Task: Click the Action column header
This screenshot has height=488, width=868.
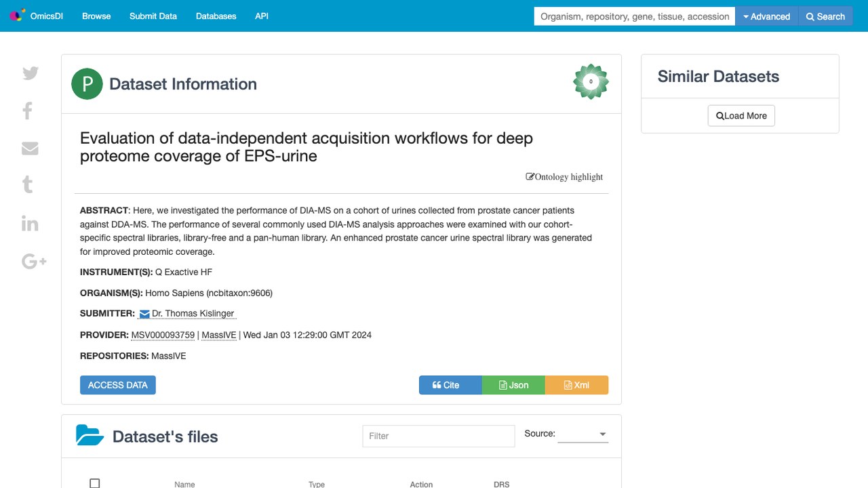Action: pyautogui.click(x=421, y=485)
